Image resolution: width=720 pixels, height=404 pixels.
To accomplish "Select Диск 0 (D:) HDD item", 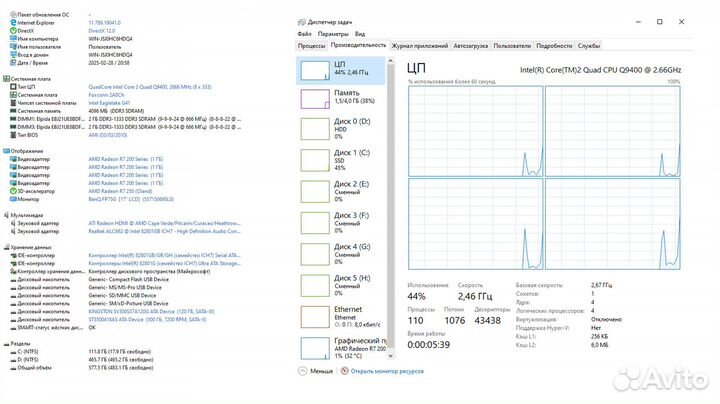I will [x=340, y=129].
